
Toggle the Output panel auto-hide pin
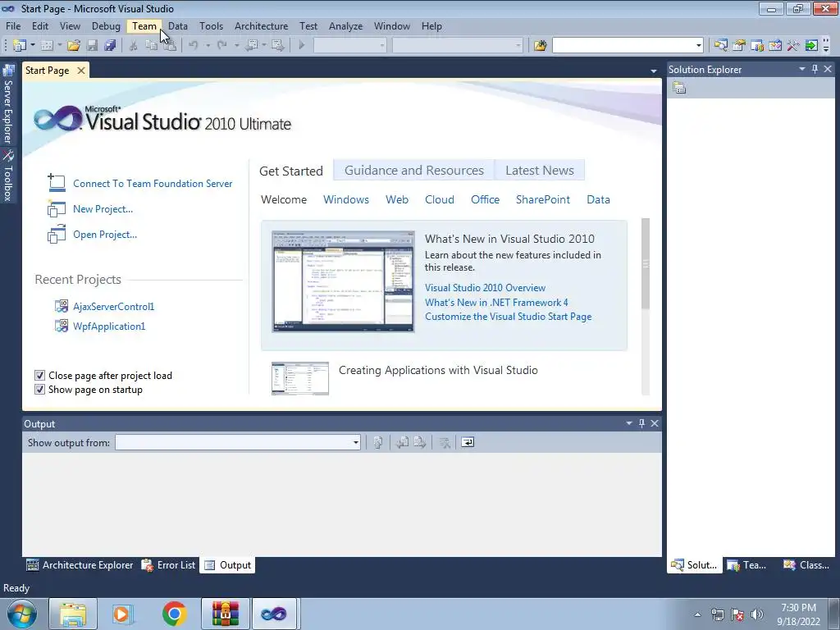641,423
